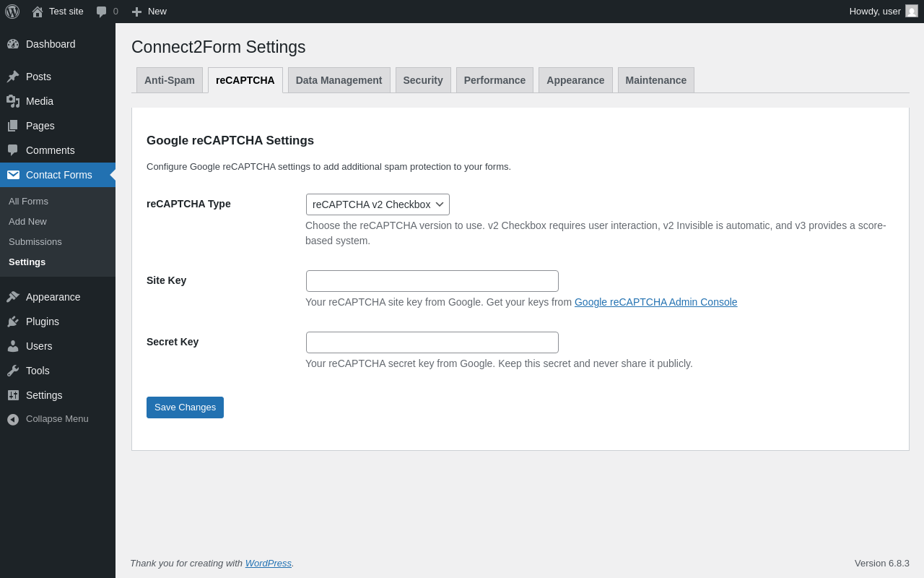Click the sidebar Comments bubble icon
Viewport: 924px width, 578px height.
13,150
